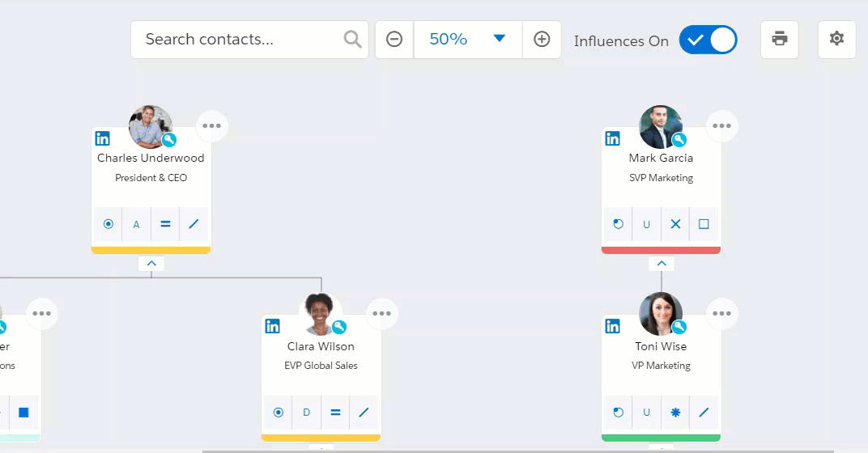Turn off the Influences On toggle

[x=708, y=40]
